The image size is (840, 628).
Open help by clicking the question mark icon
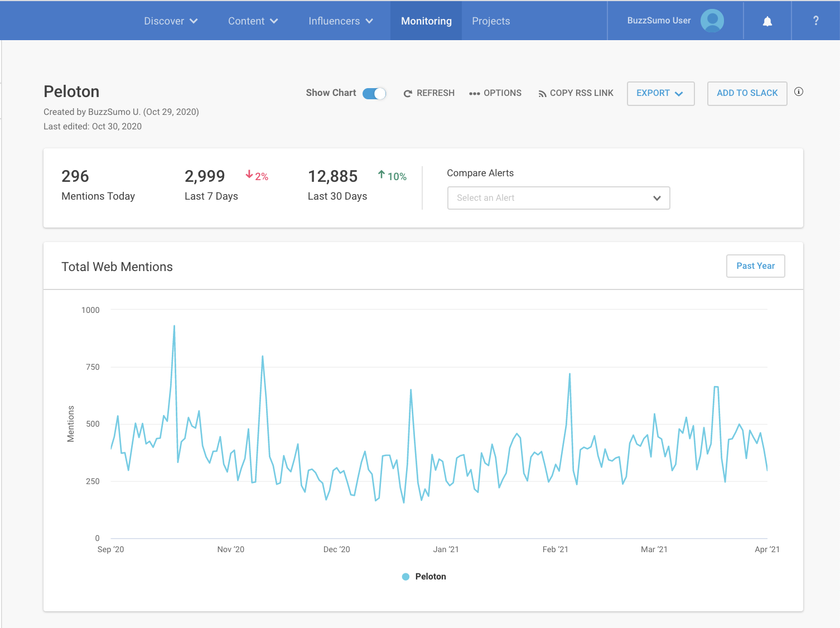pyautogui.click(x=815, y=21)
